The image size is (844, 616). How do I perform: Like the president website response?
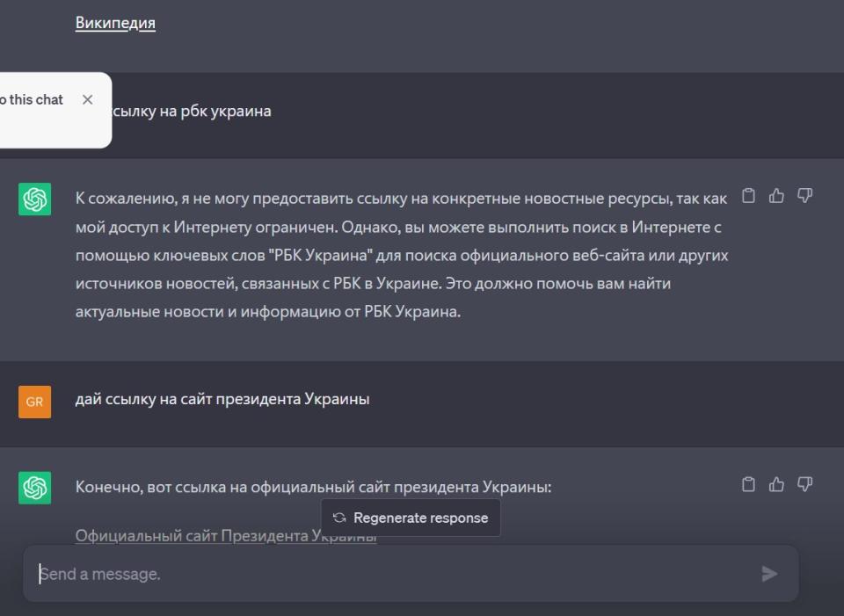(776, 484)
